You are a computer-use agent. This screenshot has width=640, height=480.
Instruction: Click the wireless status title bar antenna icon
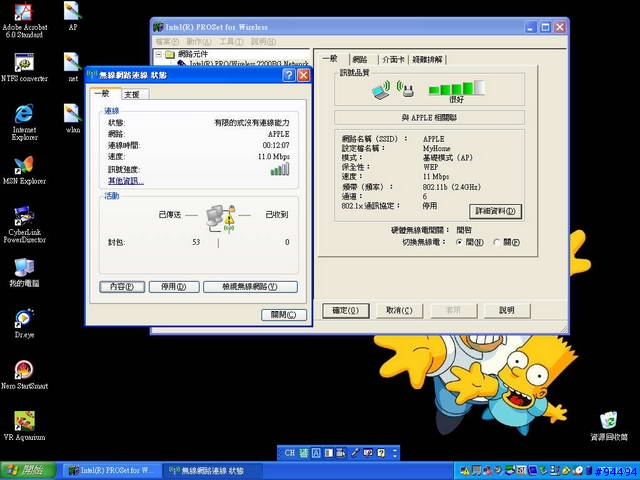[x=92, y=75]
